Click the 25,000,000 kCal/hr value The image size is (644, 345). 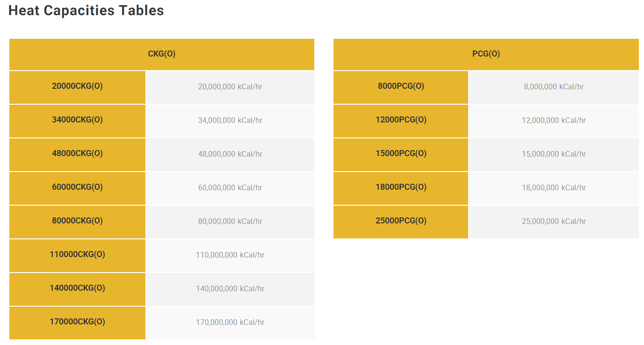click(x=554, y=222)
